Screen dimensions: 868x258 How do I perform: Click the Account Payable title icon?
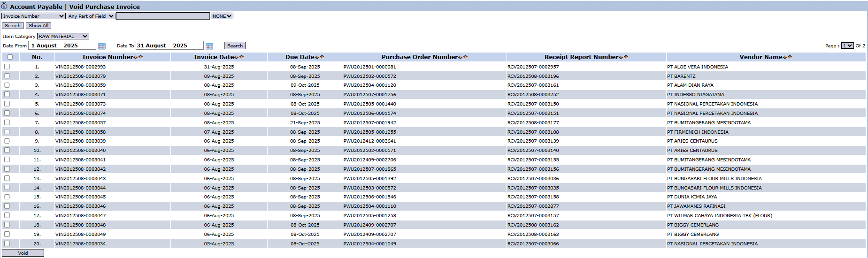point(4,6)
